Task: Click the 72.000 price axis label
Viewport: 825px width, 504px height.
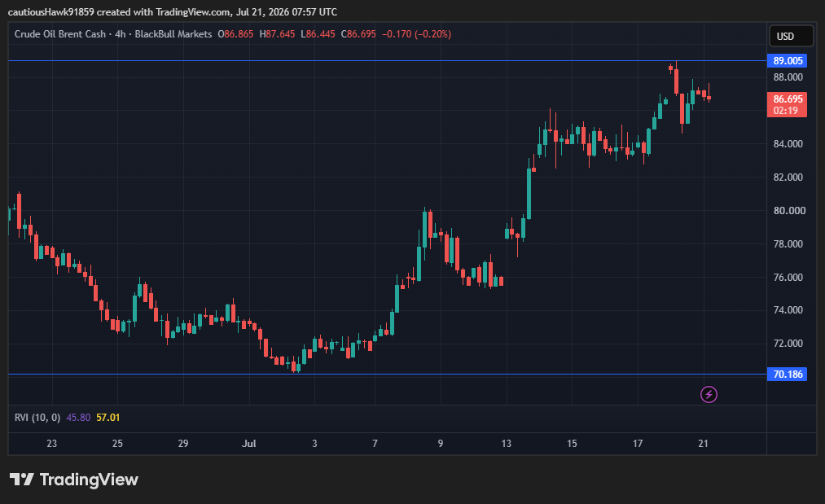Action: point(788,344)
